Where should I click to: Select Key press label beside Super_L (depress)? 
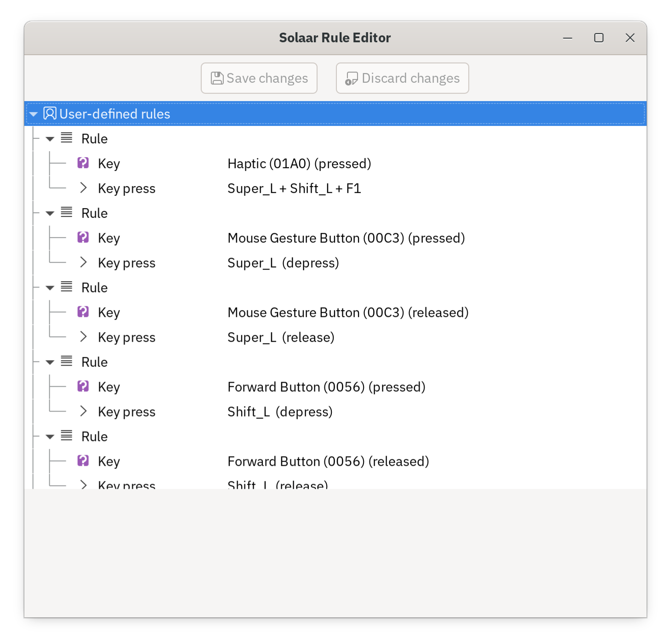[127, 263]
